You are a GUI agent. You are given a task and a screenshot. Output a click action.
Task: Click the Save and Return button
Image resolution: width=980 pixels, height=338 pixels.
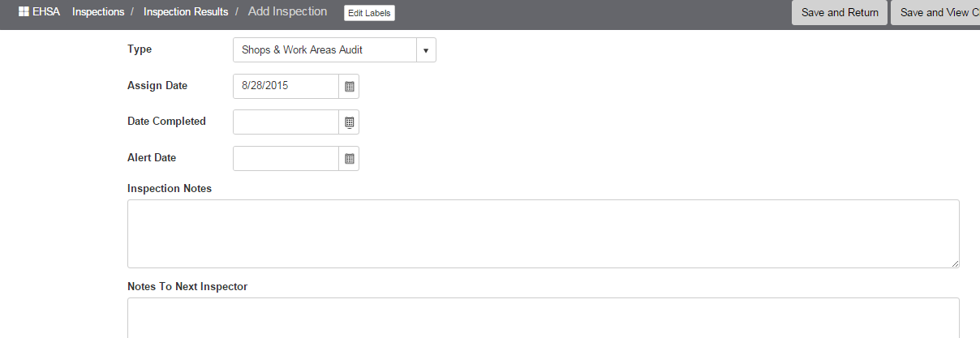click(x=840, y=13)
